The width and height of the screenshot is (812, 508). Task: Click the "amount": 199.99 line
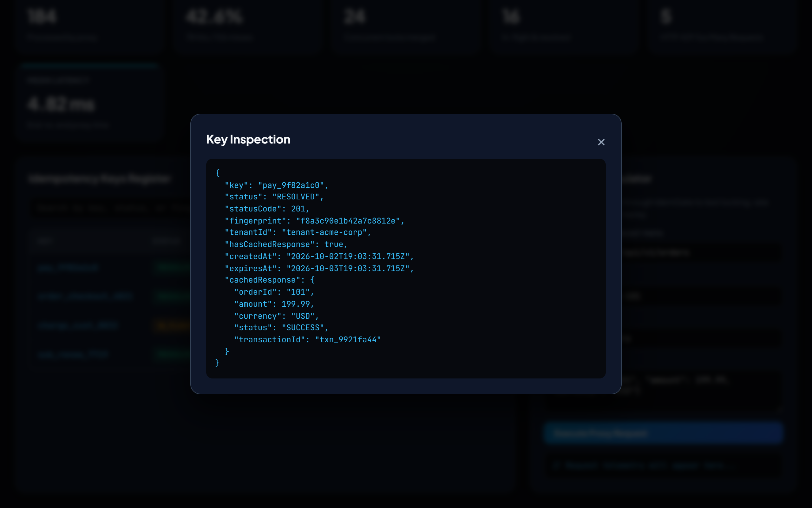coord(274,304)
